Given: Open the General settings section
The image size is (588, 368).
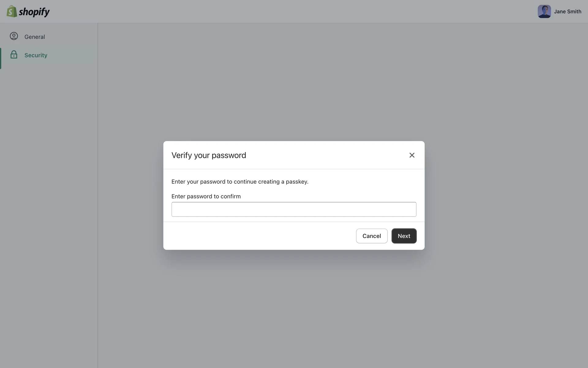Looking at the screenshot, I should (x=35, y=37).
